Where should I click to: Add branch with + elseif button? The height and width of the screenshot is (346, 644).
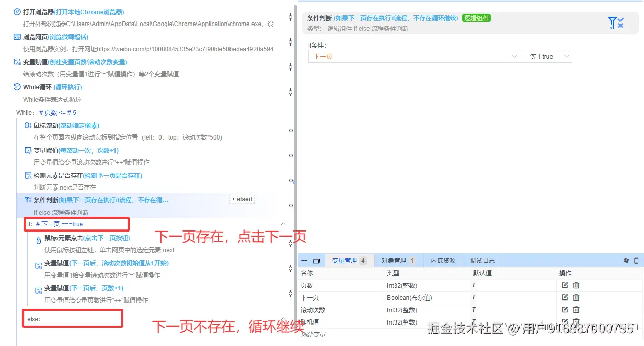coord(242,199)
